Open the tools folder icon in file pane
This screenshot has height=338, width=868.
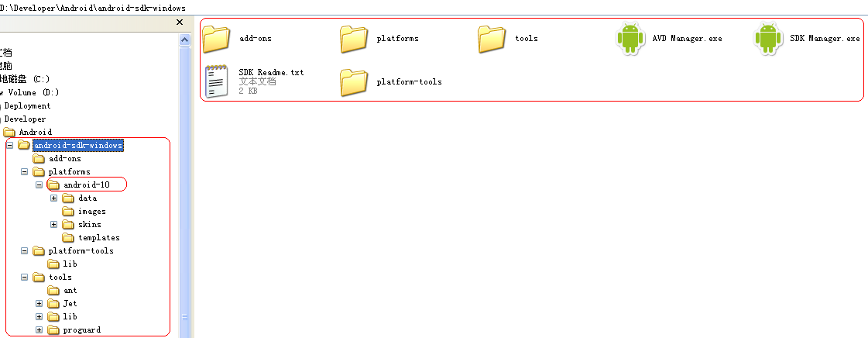(x=492, y=39)
